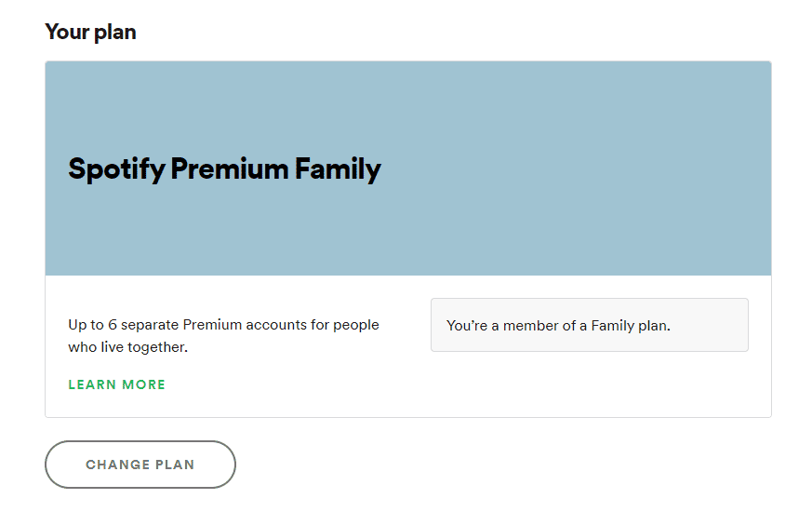
Task: Click the "who live together." text line
Action: [x=127, y=347]
